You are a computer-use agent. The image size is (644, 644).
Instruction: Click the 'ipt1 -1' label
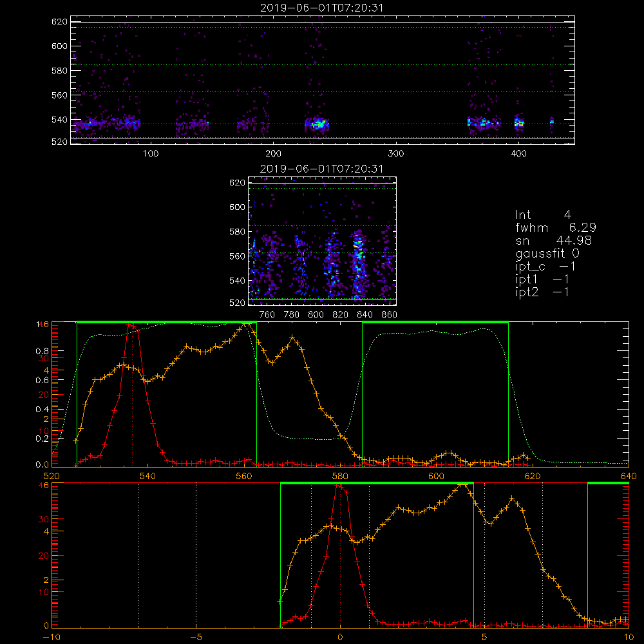point(542,279)
